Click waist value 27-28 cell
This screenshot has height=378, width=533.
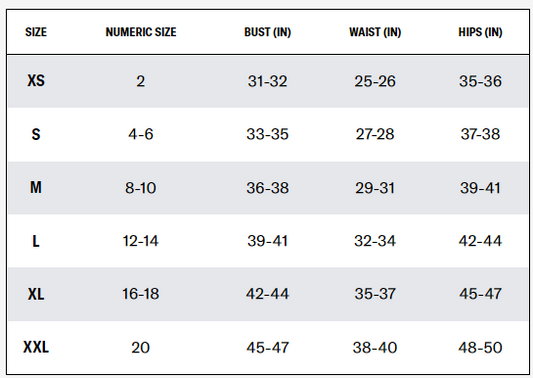pyautogui.click(x=375, y=134)
